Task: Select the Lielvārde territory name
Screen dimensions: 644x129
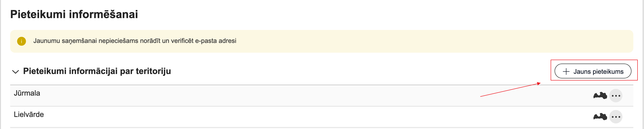Action: pos(29,114)
